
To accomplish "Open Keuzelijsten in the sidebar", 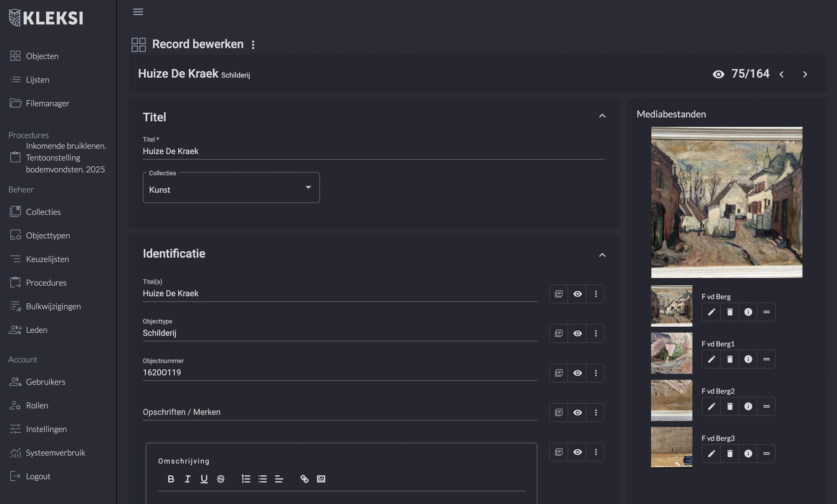I will [x=47, y=259].
